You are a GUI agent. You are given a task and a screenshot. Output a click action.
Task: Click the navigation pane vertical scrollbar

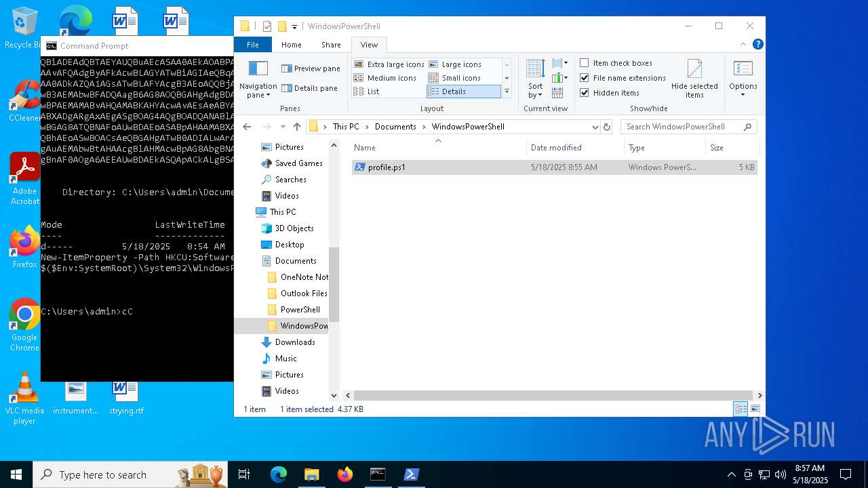(x=334, y=285)
